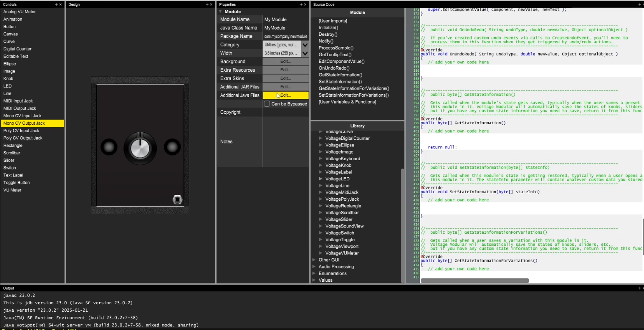Screen dimensions: 644x330
Task: Click the Library list vertical scrollbar
Action: coord(402,225)
